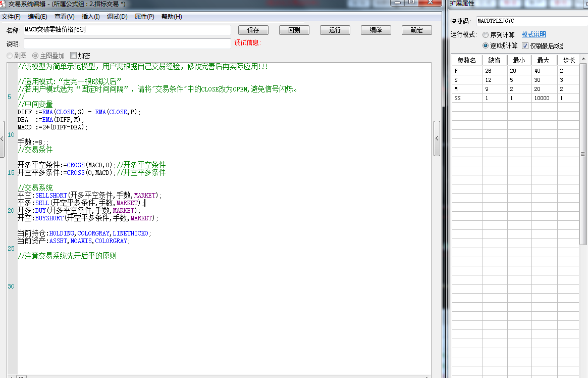The image size is (588, 378).
Task: Click the application icon in title bar
Action: (3, 4)
